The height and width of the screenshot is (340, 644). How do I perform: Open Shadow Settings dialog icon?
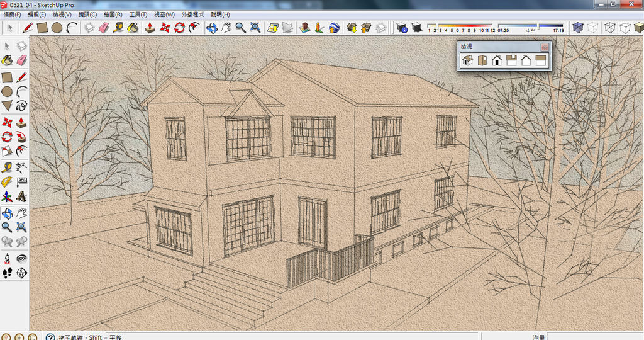(402, 28)
